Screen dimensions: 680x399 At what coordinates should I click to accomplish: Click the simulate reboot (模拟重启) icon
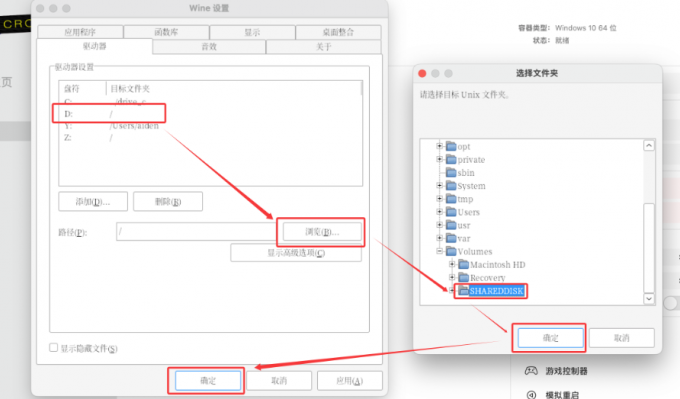(x=531, y=394)
